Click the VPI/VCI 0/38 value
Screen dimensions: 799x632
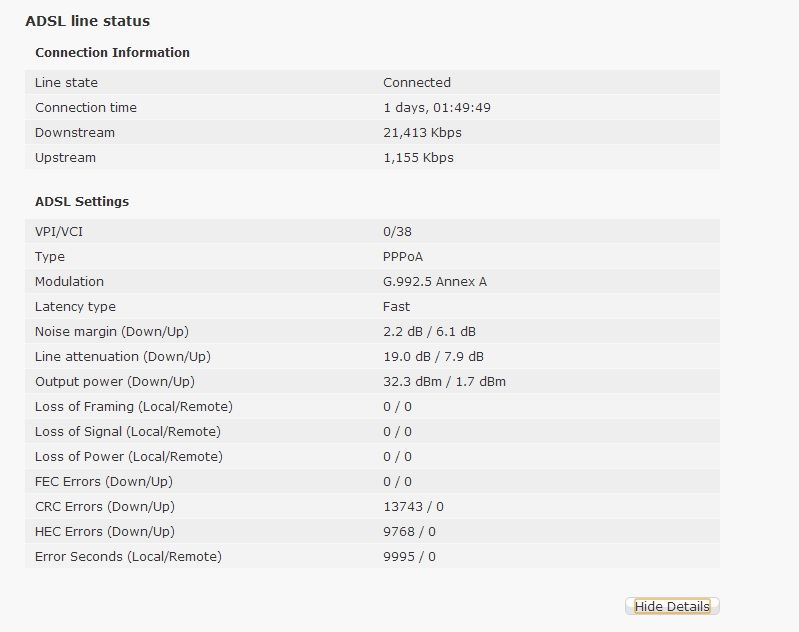pos(397,231)
